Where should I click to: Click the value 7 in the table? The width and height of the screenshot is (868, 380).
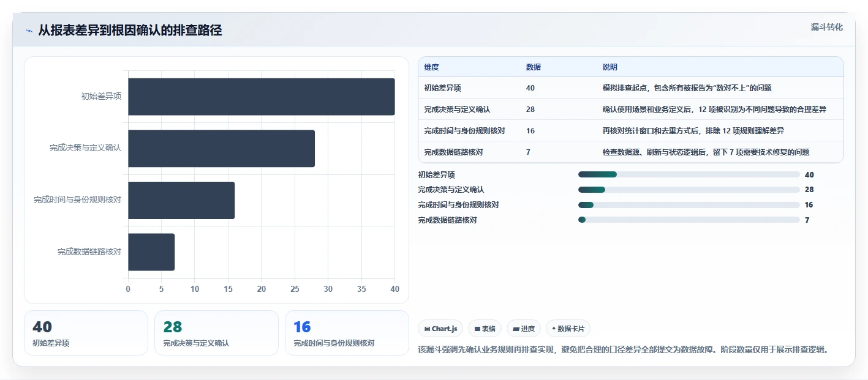528,152
